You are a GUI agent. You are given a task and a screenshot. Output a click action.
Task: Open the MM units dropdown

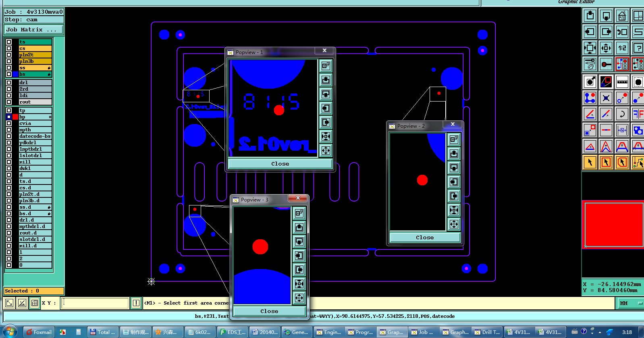(x=630, y=303)
